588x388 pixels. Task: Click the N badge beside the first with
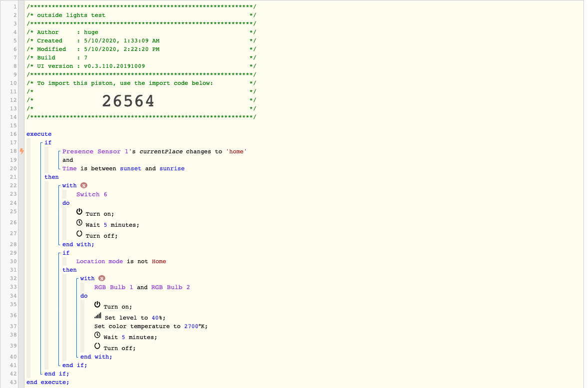click(84, 185)
